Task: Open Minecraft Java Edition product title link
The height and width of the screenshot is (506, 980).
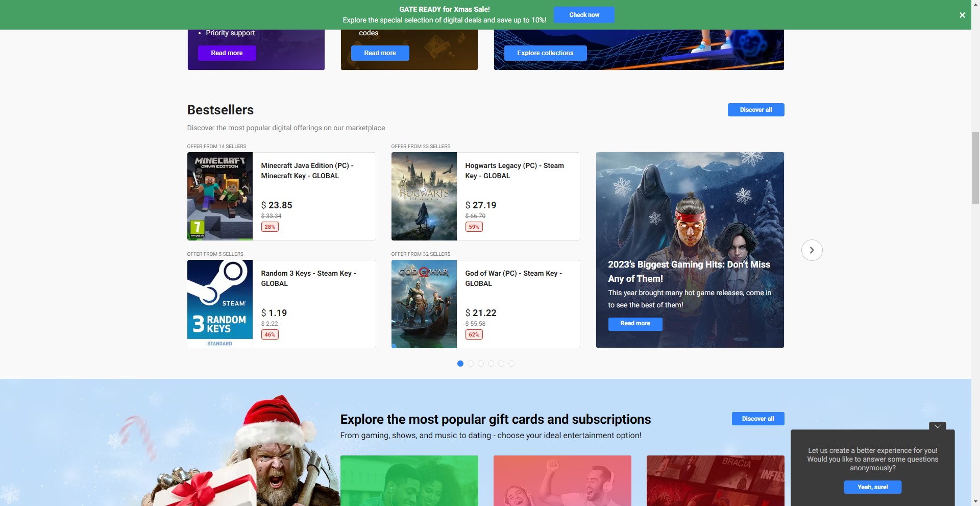Action: point(307,171)
